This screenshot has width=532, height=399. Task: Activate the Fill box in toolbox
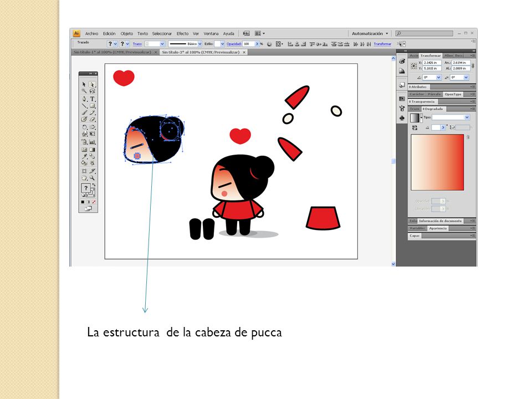pyautogui.click(x=86, y=188)
